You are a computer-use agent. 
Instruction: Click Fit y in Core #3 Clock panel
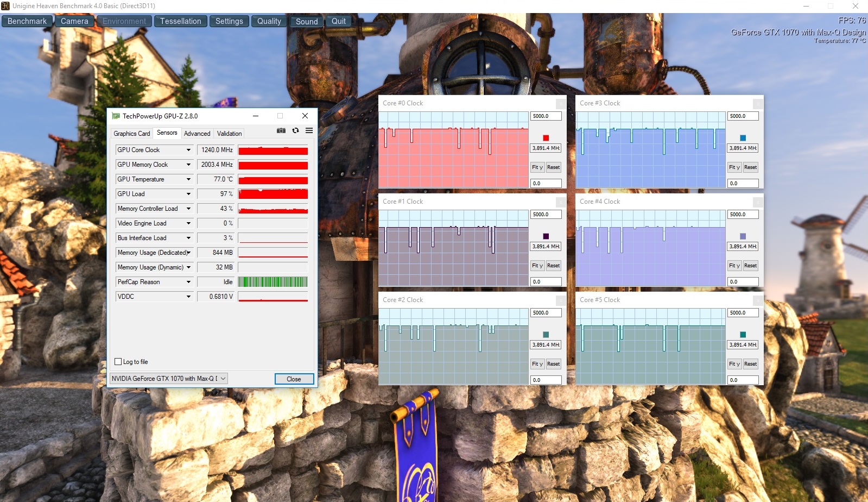(x=734, y=167)
